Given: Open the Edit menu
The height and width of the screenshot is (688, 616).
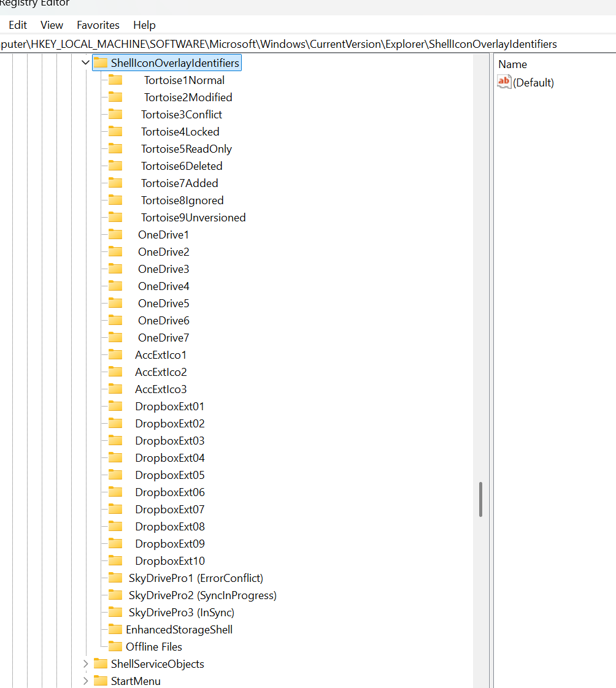Looking at the screenshot, I should (x=18, y=25).
